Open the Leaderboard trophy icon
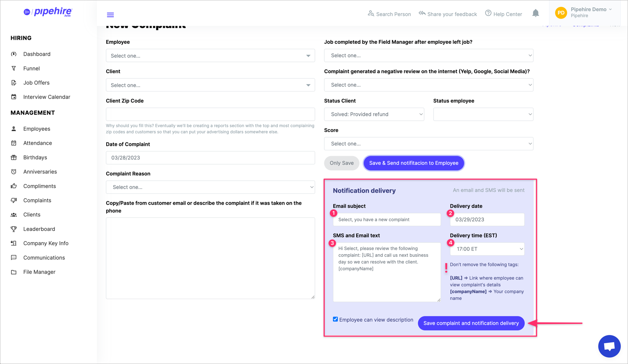 pyautogui.click(x=14, y=229)
